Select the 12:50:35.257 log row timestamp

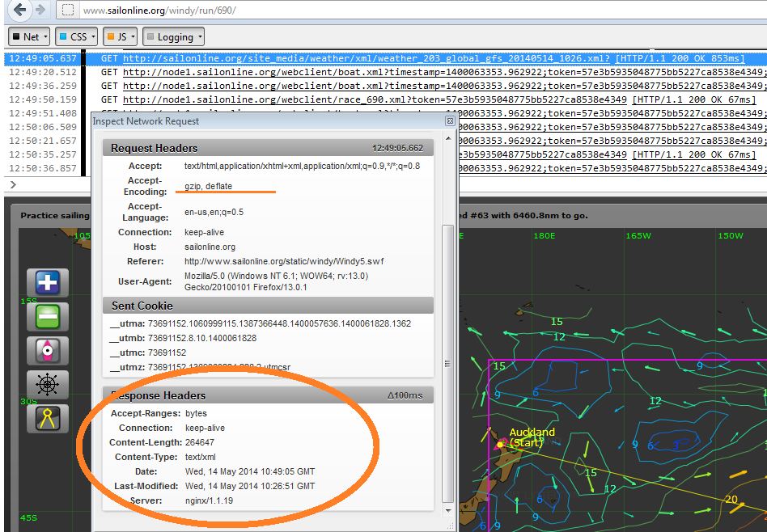[x=43, y=154]
